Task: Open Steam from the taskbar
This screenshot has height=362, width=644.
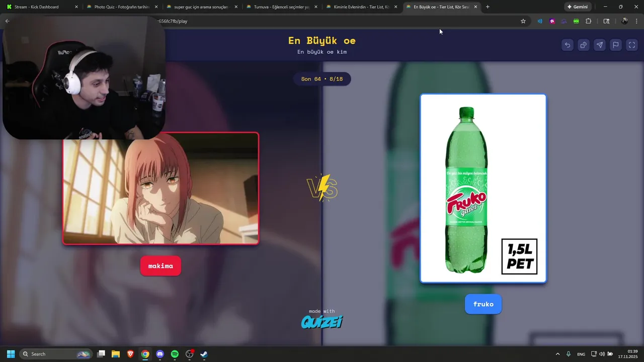Action: tap(204, 354)
